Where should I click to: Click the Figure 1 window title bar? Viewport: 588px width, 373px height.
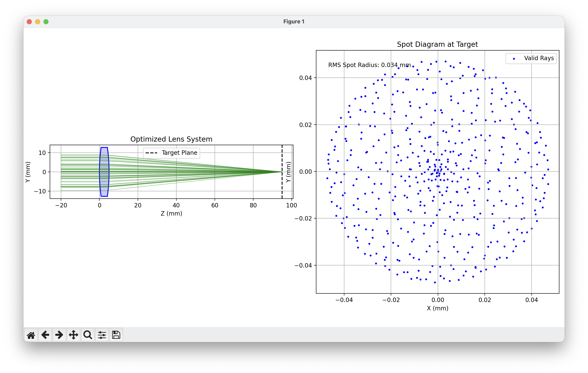click(x=294, y=22)
